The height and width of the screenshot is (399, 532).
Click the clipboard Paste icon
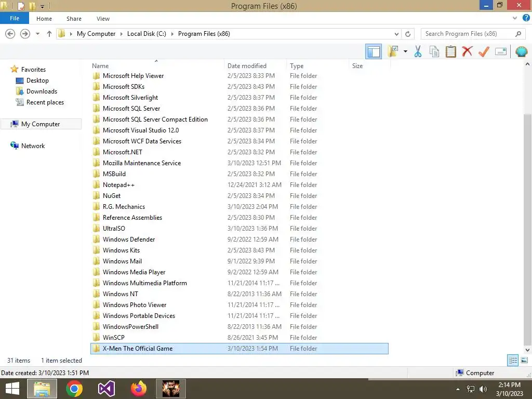(x=450, y=51)
